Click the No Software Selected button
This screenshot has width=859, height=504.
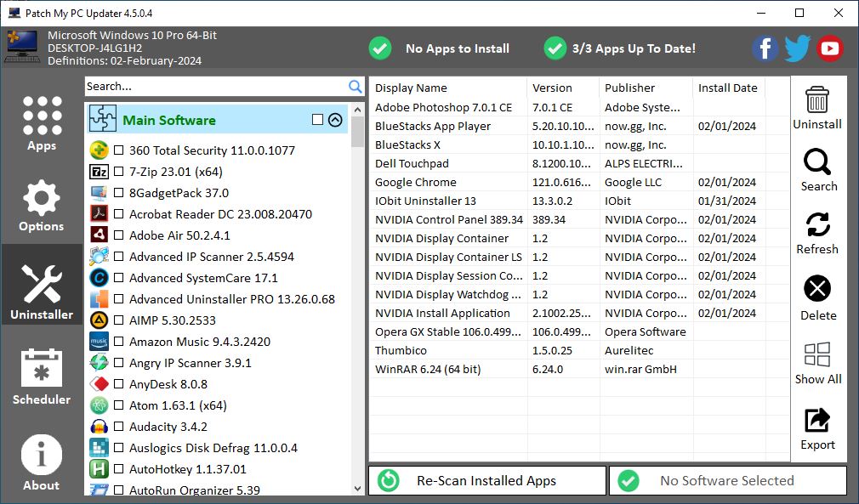728,480
